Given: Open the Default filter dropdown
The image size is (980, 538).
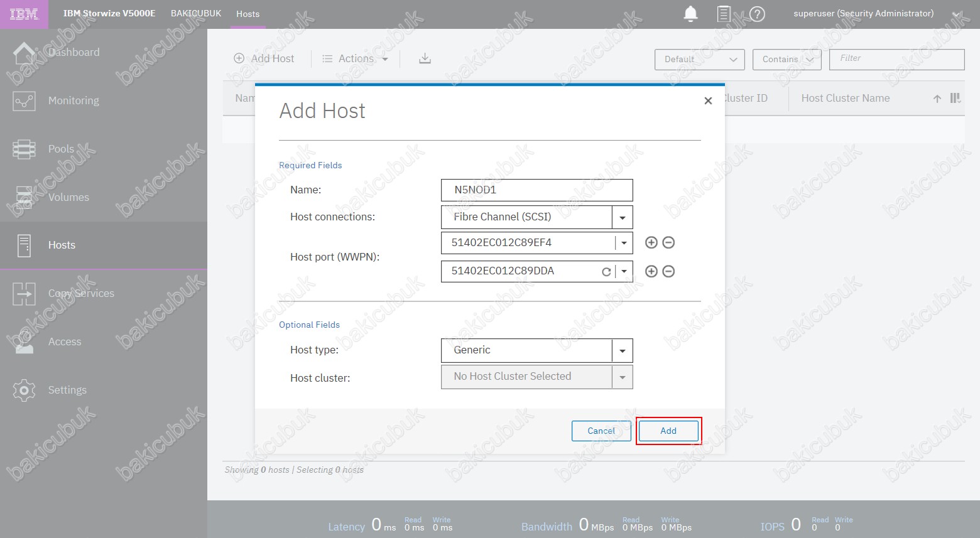Looking at the screenshot, I should point(700,60).
